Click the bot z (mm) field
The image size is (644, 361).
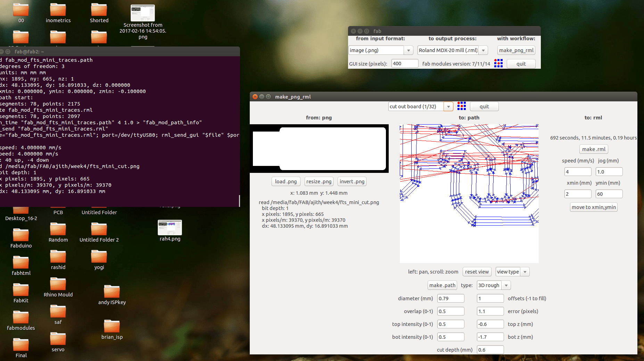tap(490, 337)
